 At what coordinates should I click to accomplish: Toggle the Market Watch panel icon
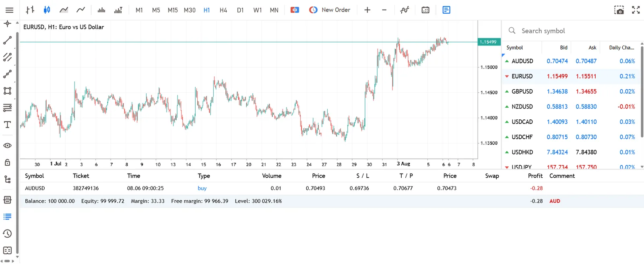point(446,10)
